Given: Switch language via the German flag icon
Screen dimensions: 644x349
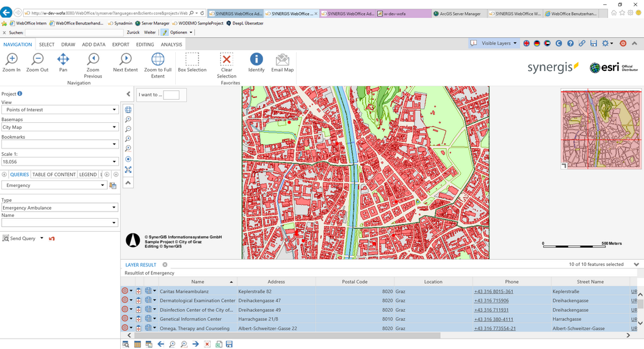Looking at the screenshot, I should [x=537, y=43].
